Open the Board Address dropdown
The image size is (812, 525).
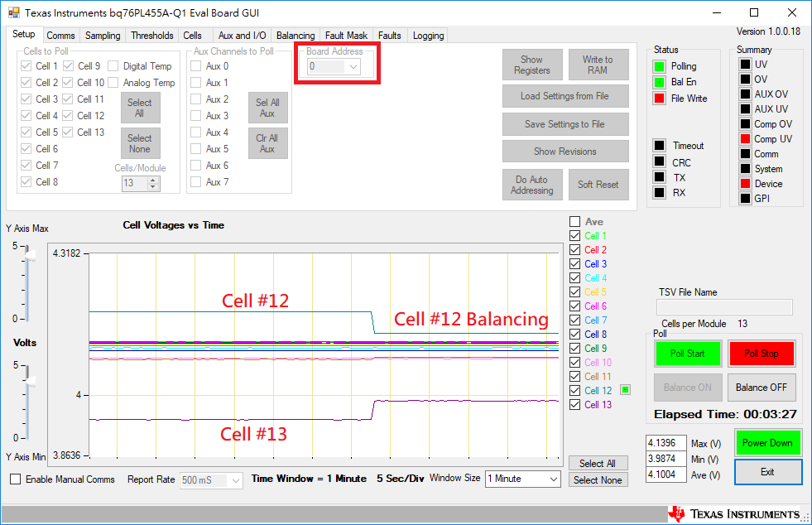point(353,66)
